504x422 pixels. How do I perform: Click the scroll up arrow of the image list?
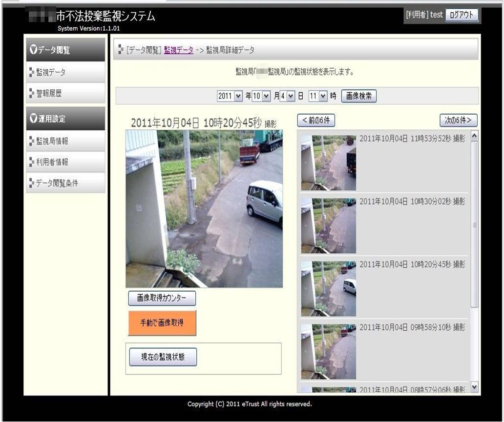(474, 136)
